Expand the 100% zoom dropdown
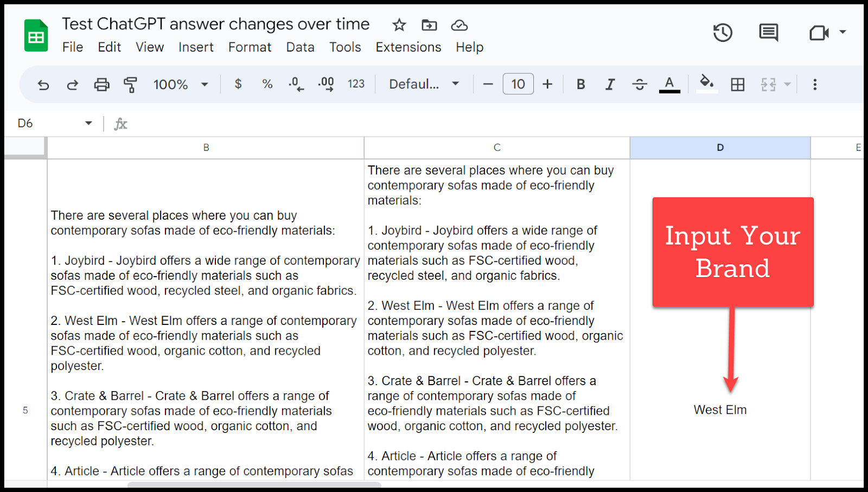The width and height of the screenshot is (868, 492). tap(205, 85)
